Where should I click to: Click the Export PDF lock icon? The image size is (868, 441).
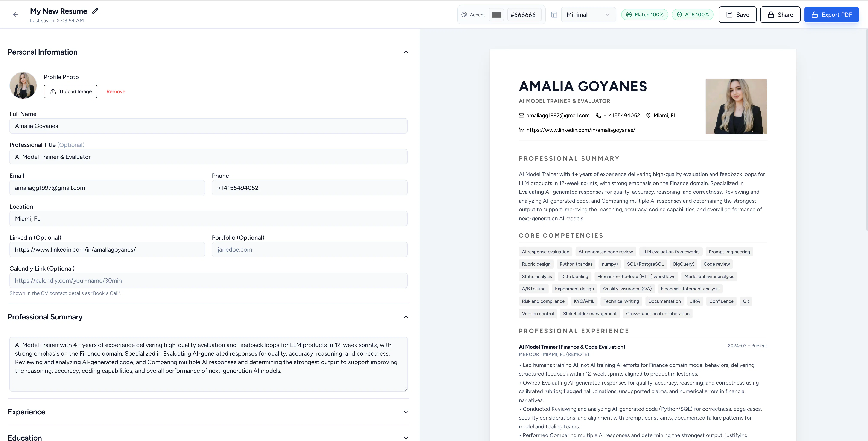(x=815, y=14)
